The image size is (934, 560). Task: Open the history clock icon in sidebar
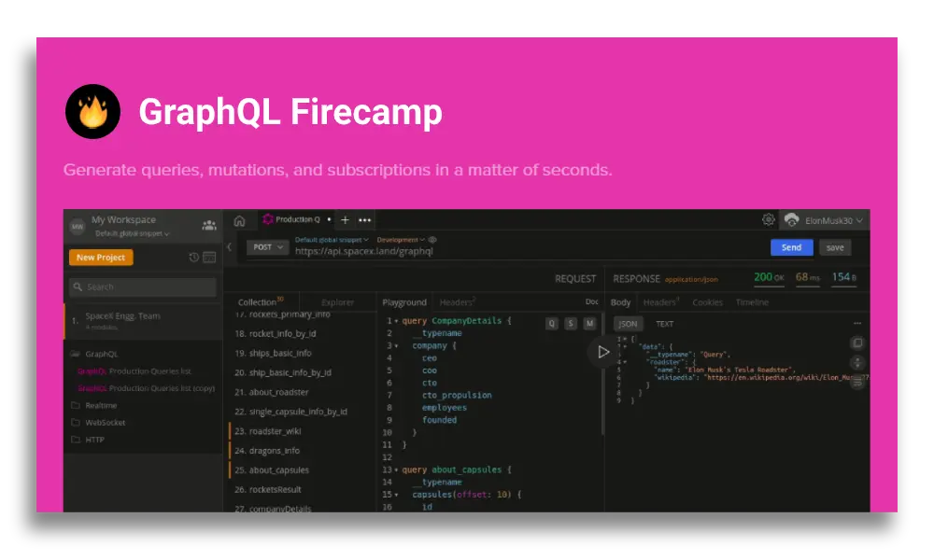194,257
